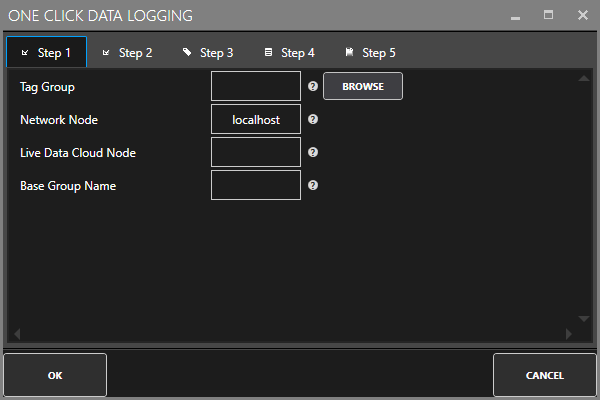Confirm with the OK button
Screen dimensions: 600x400
pos(55,376)
